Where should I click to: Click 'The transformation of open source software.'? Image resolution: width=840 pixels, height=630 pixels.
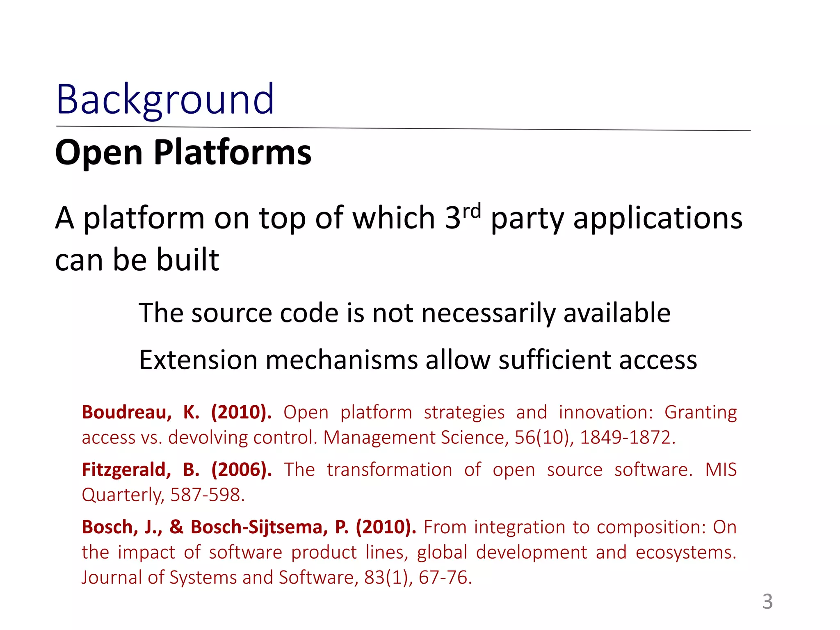pos(488,470)
